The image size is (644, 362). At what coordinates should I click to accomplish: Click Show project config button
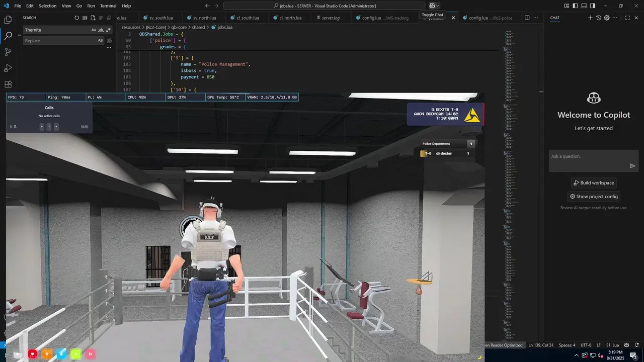[x=594, y=197]
